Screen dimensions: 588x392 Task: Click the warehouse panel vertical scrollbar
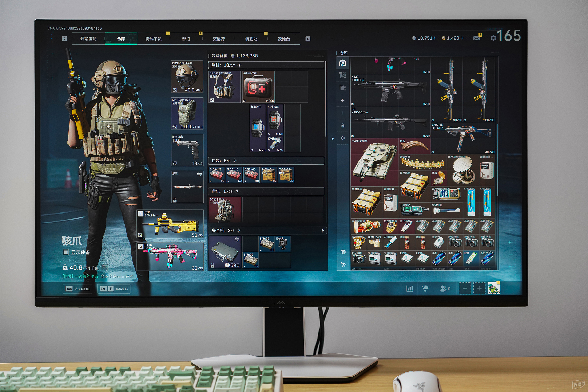tap(497, 160)
